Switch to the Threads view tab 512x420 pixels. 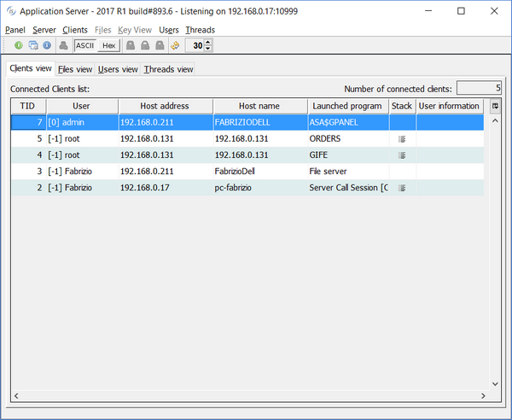(x=168, y=69)
